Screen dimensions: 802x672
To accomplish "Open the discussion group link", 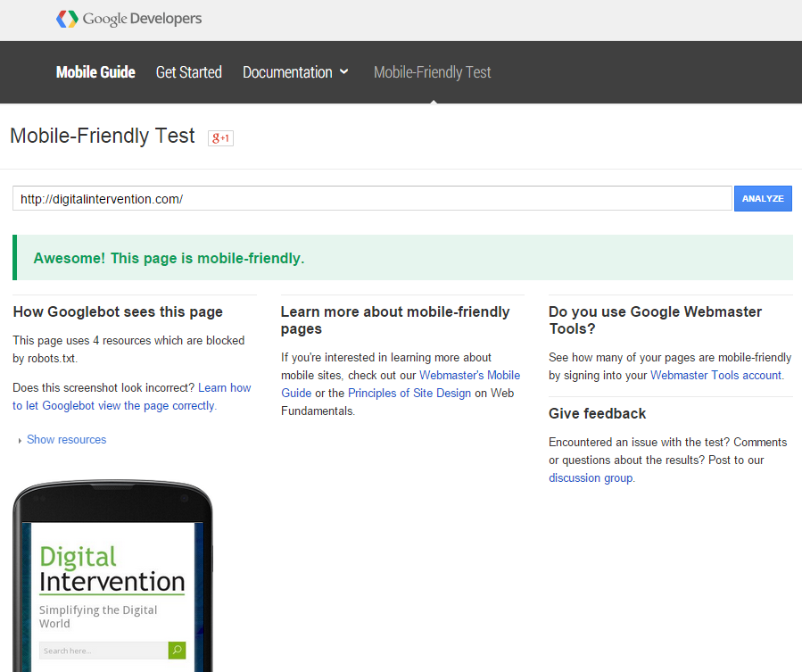I will pyautogui.click(x=591, y=478).
